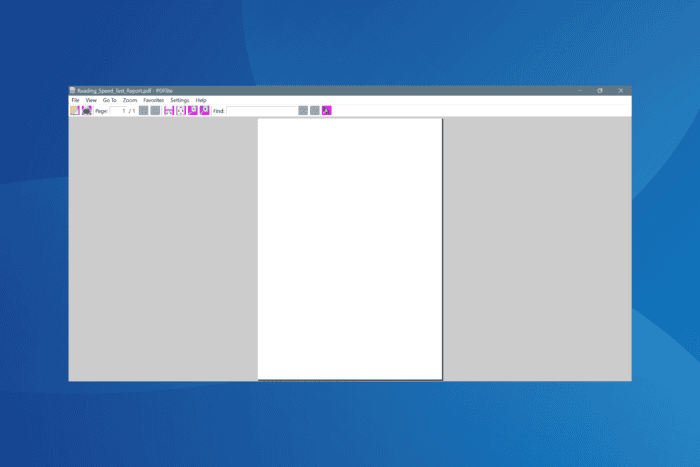Click the Fit Page icon
Screen dimensions: 700x467
point(181,111)
